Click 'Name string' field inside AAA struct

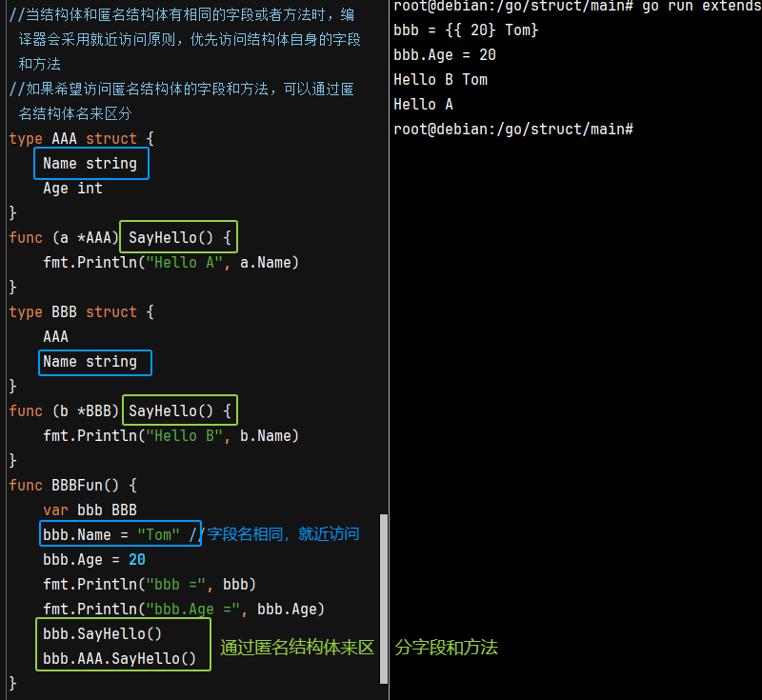pos(90,164)
